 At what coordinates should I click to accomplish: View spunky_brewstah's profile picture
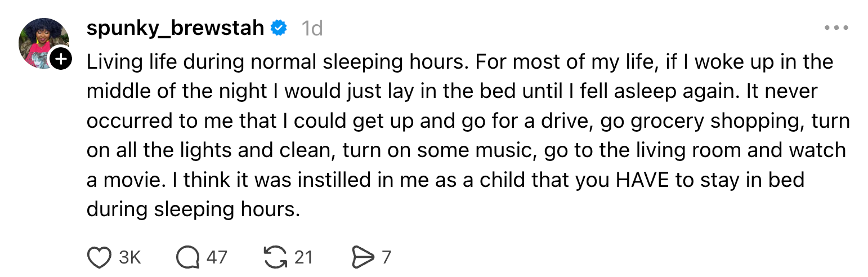[x=41, y=42]
